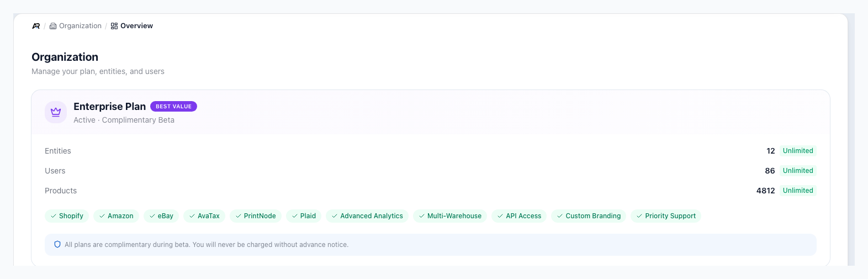Image resolution: width=868 pixels, height=279 pixels.
Task: Click the Amazon feature chip
Action: click(x=116, y=216)
